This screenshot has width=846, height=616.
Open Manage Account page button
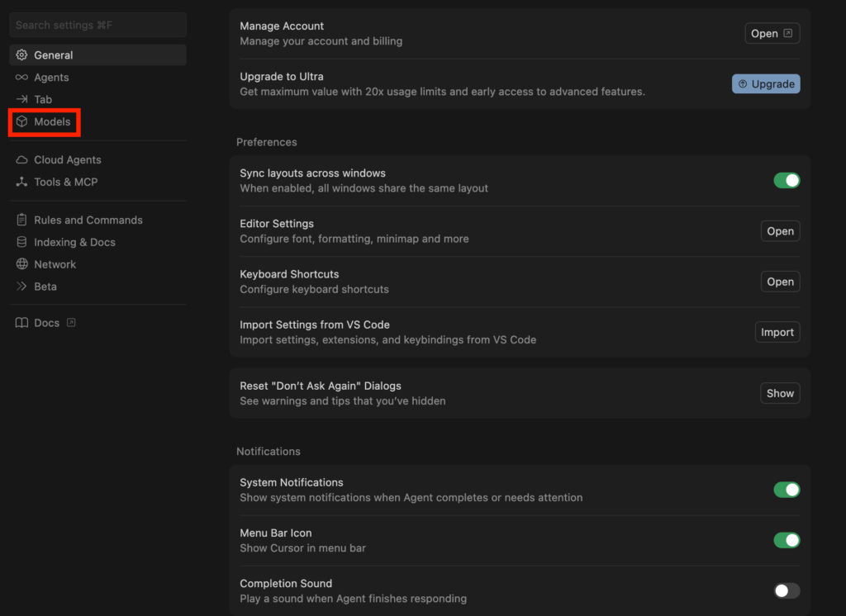(772, 34)
